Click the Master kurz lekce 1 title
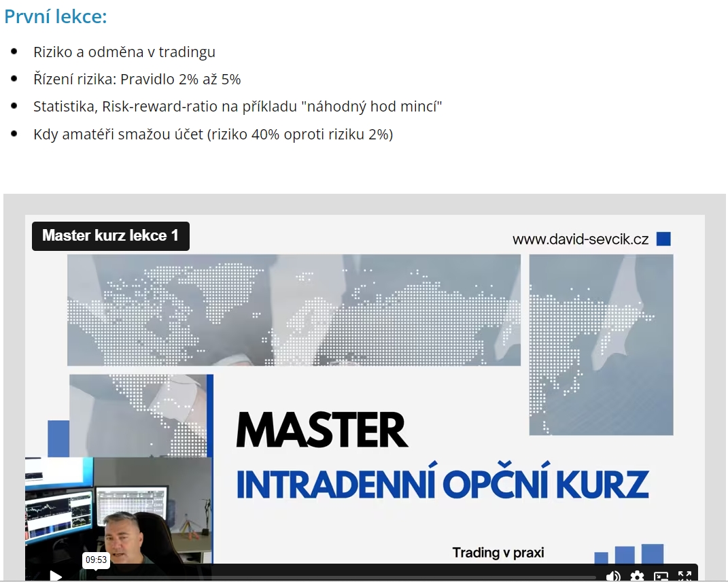Viewport: 728px width, 582px height. pos(111,235)
